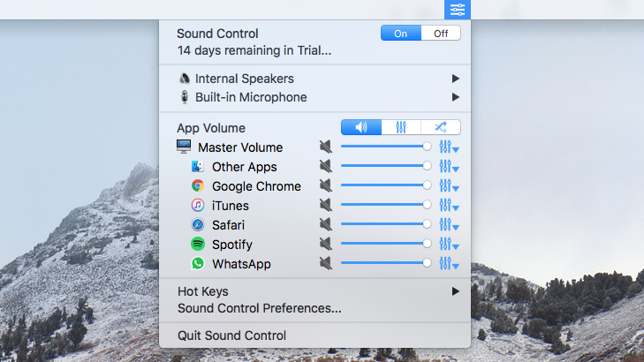Mute WhatsApp's volume
644x362 pixels.
[x=326, y=264]
